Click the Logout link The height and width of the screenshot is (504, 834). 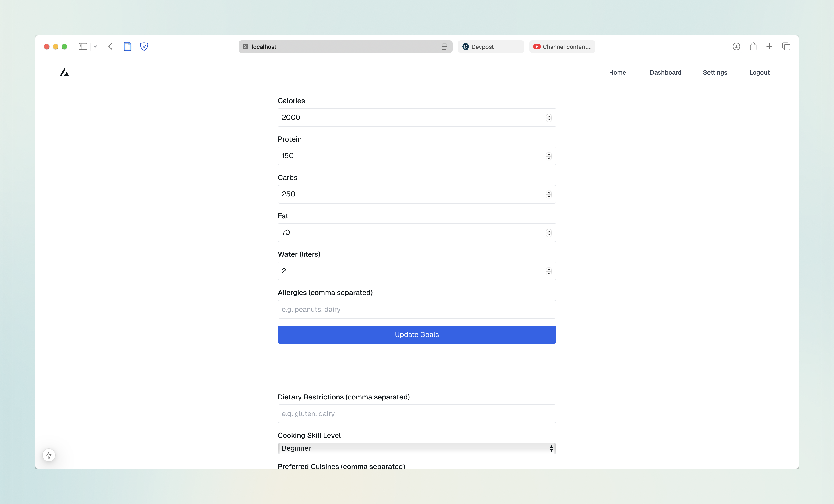(759, 72)
